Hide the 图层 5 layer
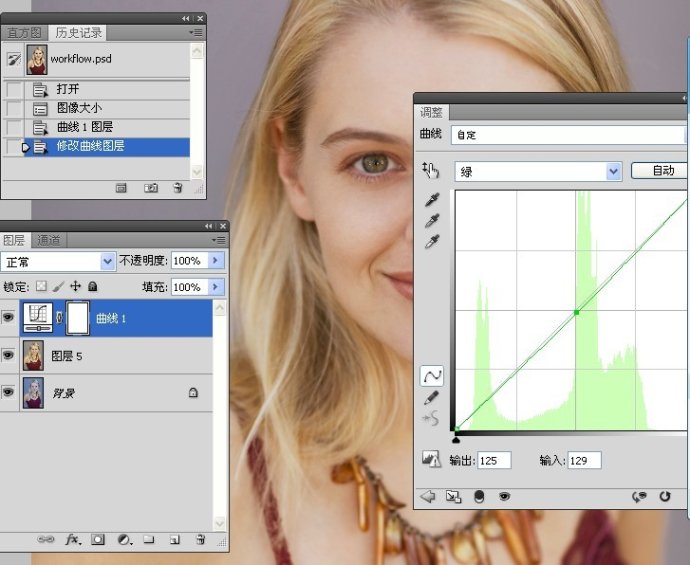The height and width of the screenshot is (565, 690). pyautogui.click(x=8, y=355)
